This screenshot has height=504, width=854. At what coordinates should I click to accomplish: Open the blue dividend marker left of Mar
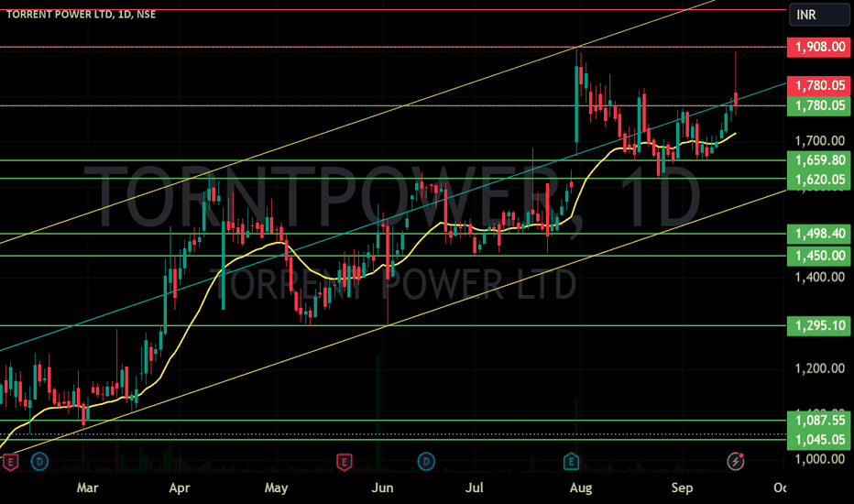(39, 462)
